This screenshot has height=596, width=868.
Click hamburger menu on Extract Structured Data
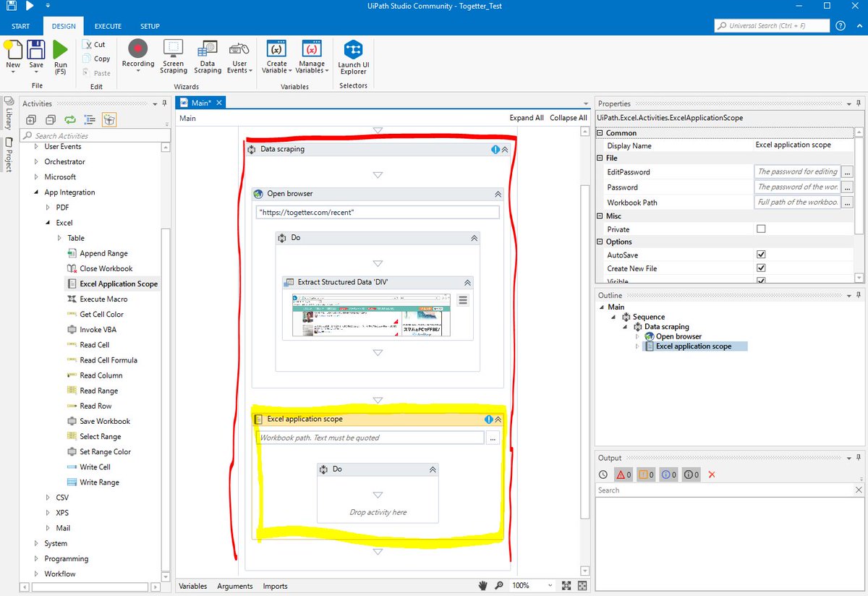(x=464, y=300)
